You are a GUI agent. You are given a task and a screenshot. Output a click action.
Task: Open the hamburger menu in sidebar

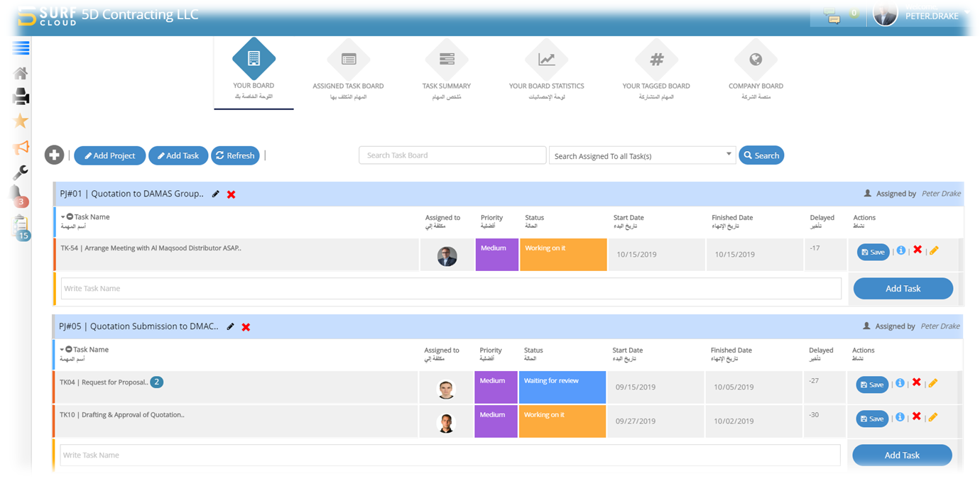pyautogui.click(x=21, y=48)
